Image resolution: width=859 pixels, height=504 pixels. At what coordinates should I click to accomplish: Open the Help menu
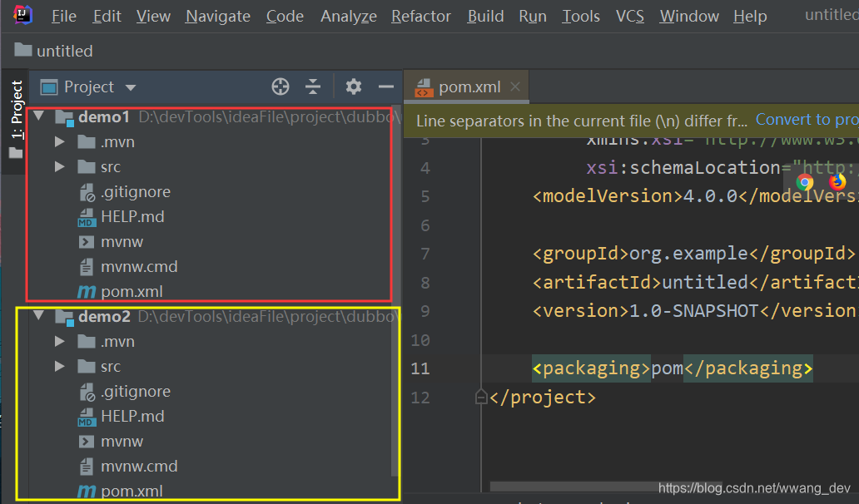750,17
